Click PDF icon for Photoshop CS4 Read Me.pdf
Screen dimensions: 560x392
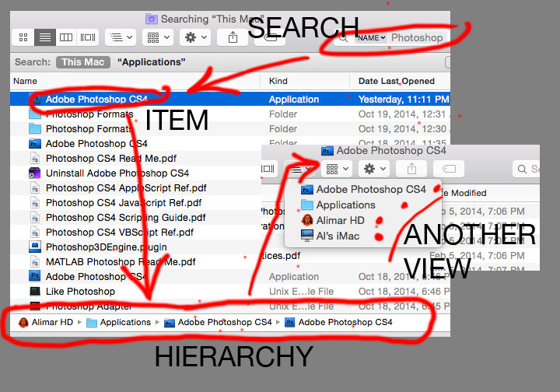click(x=35, y=158)
